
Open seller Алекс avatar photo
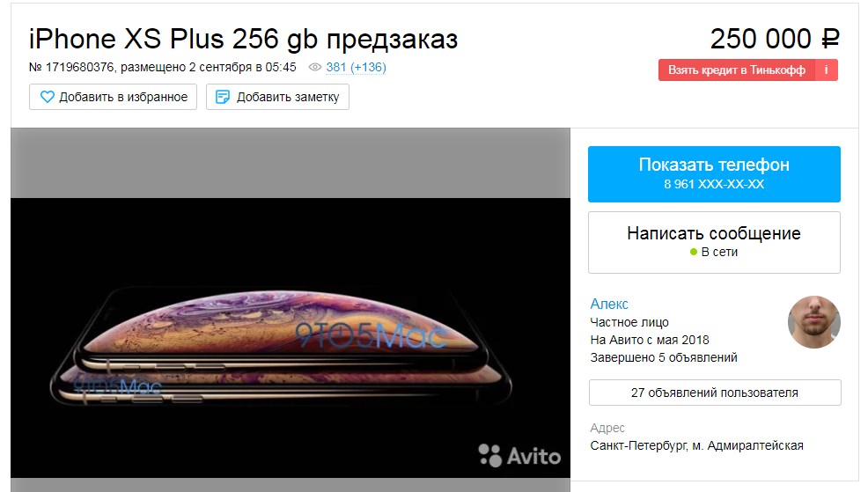tap(813, 322)
